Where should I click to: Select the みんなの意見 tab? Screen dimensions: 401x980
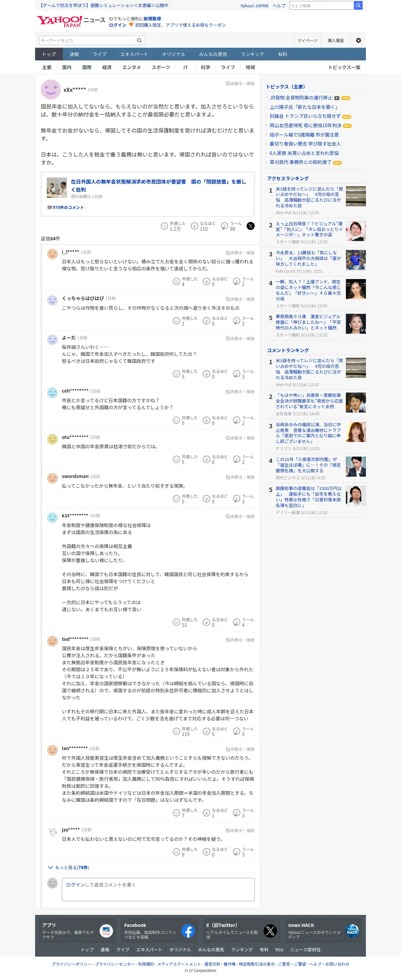click(213, 54)
